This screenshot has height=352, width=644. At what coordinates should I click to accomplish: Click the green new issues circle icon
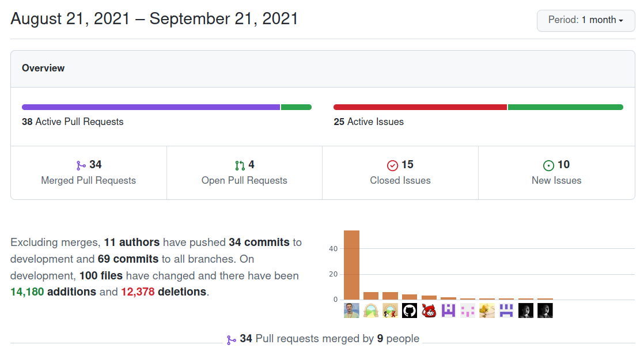(548, 165)
